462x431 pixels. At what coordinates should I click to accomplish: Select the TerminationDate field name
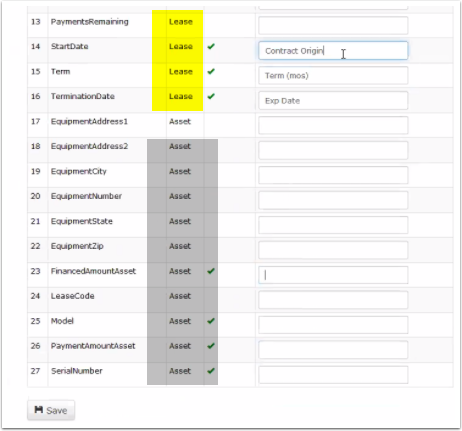[x=83, y=97]
